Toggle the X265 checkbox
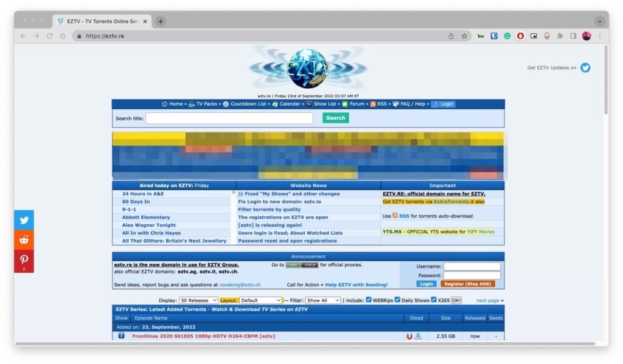Viewport: 623px width, 364px height. coord(433,300)
